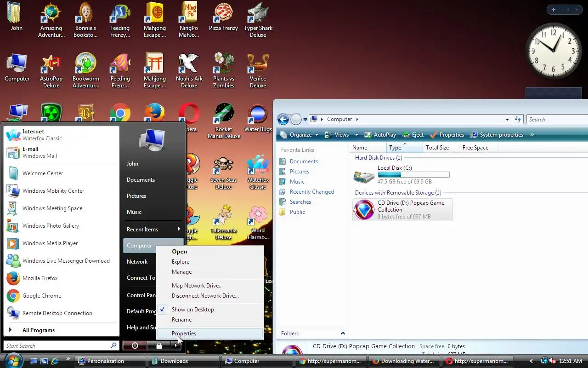Click Start Search input field
The height and width of the screenshot is (368, 588).
tap(62, 345)
